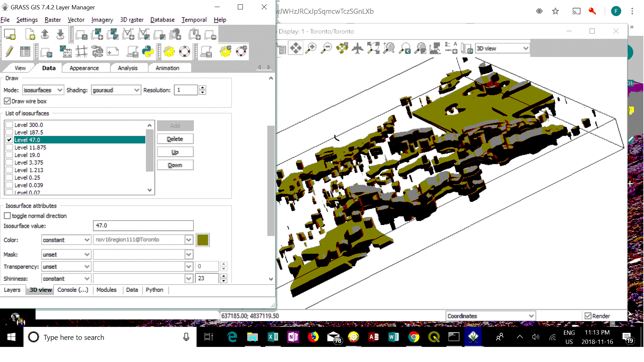Save the current workspace

pos(60,35)
